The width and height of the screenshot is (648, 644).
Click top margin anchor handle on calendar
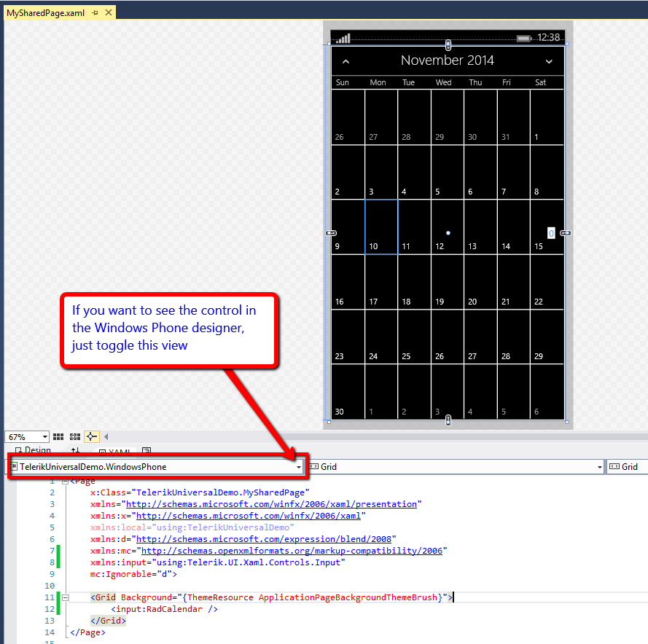[x=448, y=45]
